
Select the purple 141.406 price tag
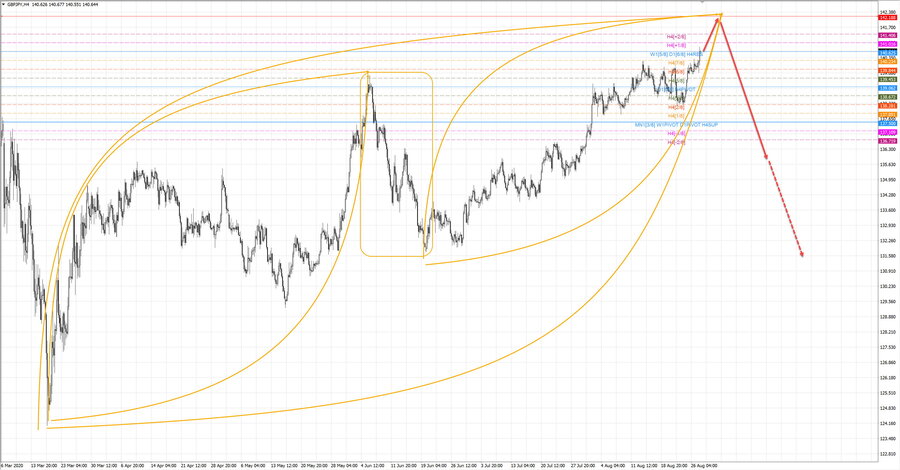click(888, 36)
